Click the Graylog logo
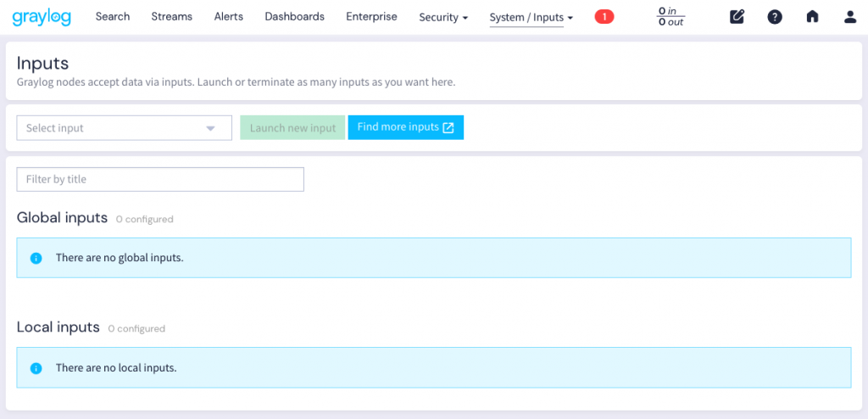The height and width of the screenshot is (419, 868). [42, 17]
